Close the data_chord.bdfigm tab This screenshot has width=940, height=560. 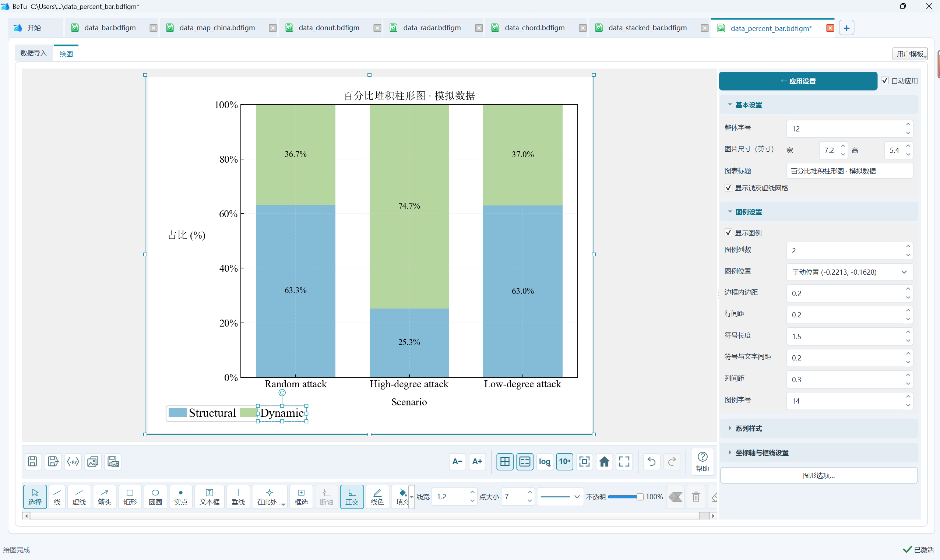point(582,28)
